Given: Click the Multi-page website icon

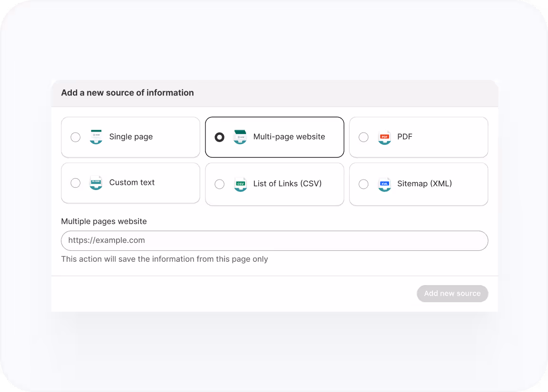Looking at the screenshot, I should tap(240, 137).
